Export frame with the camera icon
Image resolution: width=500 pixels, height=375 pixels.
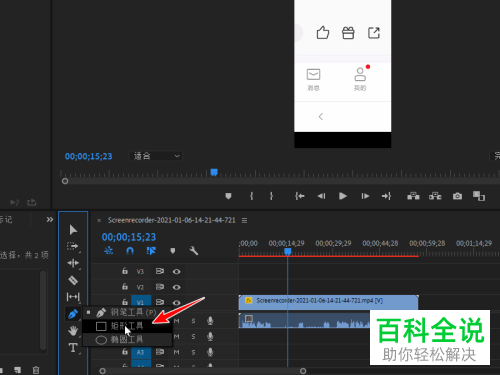457,196
